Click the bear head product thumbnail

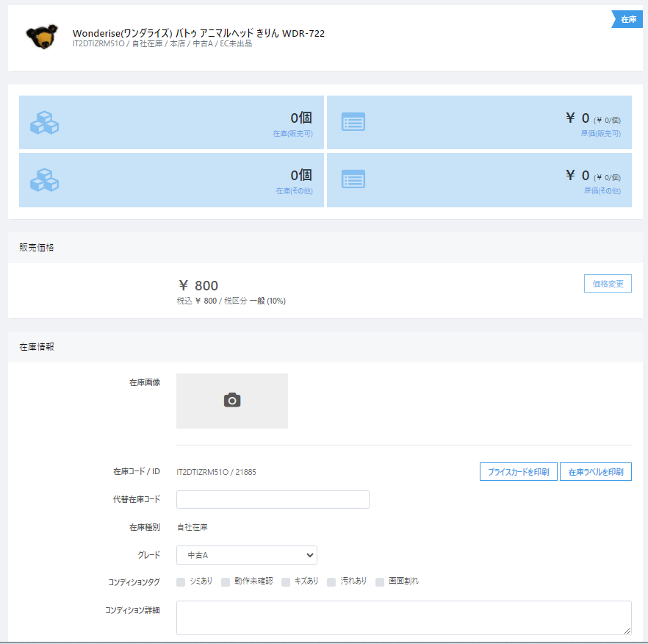click(42, 37)
